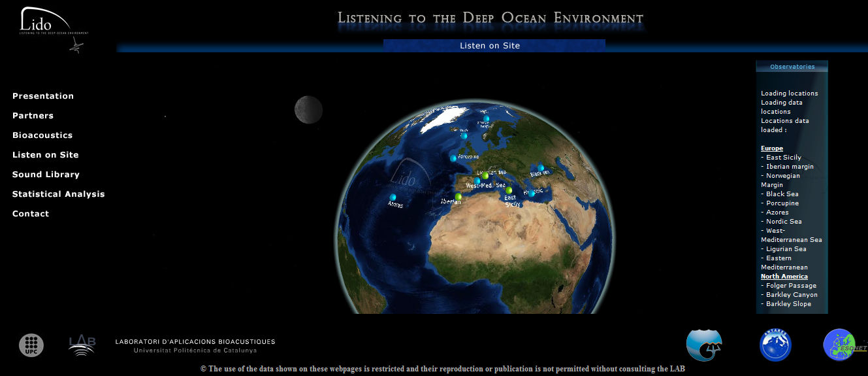This screenshot has width=868, height=376.
Task: Open the Contact page
Action: click(31, 214)
